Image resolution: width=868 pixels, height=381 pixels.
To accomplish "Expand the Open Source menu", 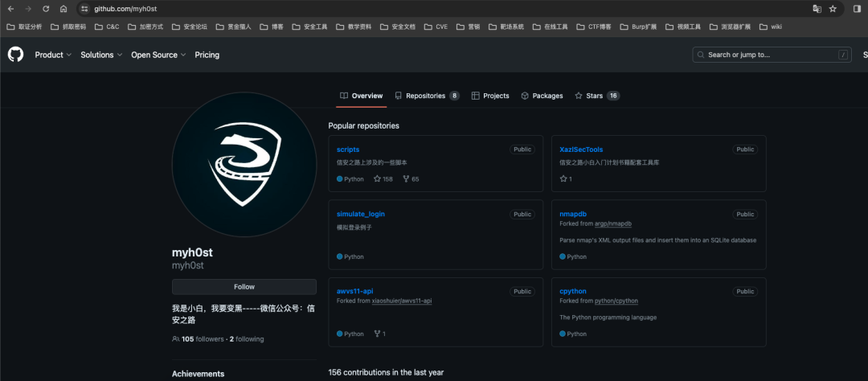I will tap(158, 55).
